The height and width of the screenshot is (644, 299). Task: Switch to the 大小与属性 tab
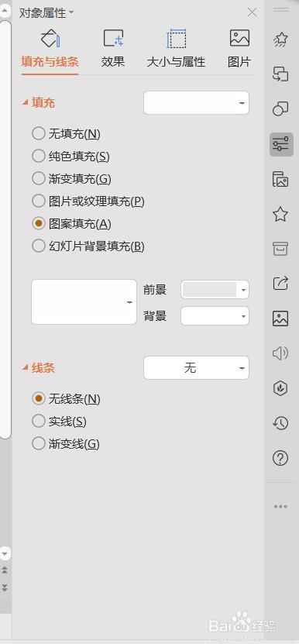pyautogui.click(x=176, y=49)
